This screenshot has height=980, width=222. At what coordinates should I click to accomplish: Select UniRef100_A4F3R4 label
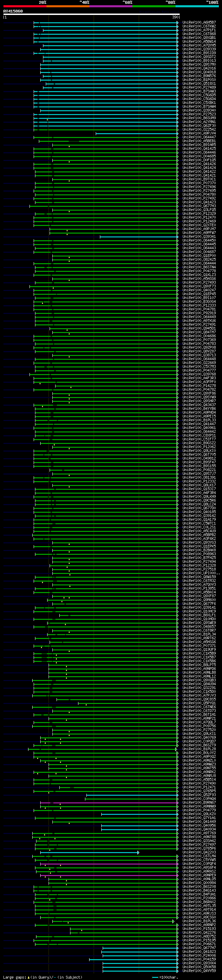coord(199,493)
